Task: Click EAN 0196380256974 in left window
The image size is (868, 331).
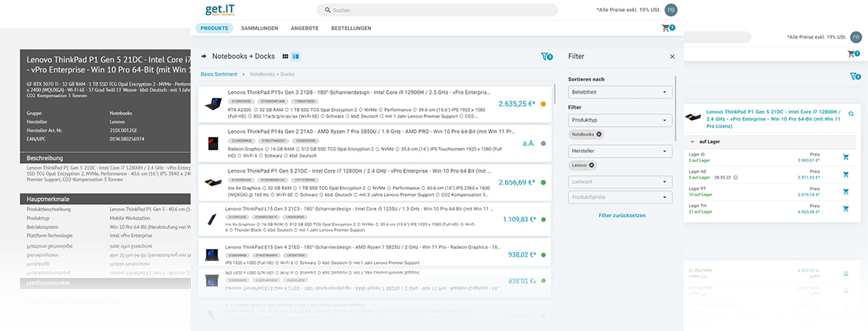Action: (x=127, y=139)
